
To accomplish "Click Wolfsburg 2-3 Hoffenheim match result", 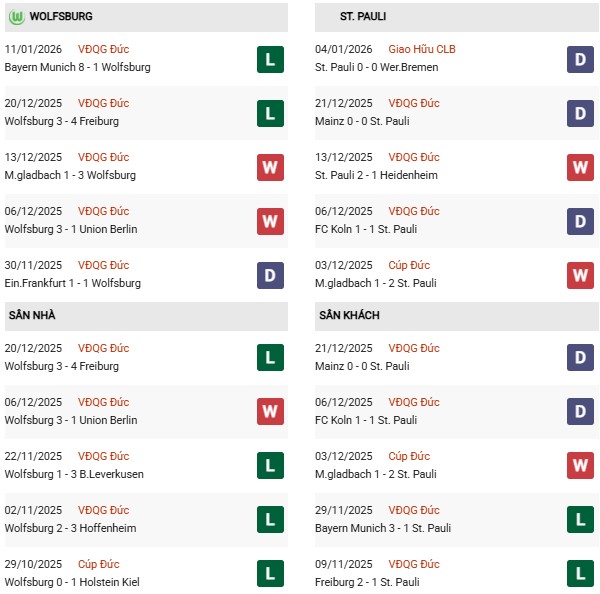I will tap(70, 528).
